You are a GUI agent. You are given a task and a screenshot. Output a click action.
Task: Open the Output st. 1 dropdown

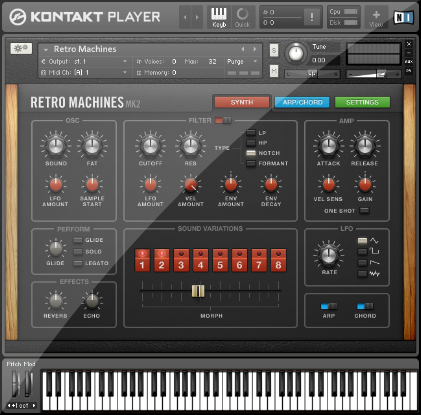[x=84, y=62]
